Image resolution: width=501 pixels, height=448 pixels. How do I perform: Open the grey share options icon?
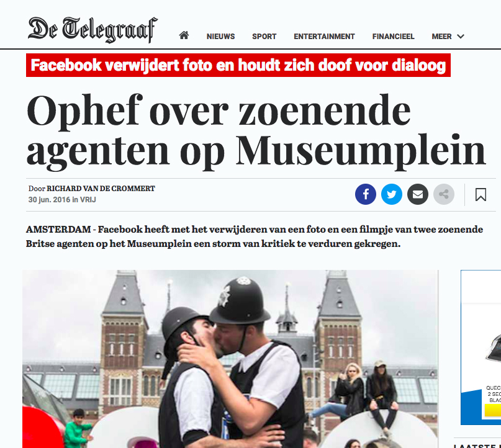point(444,194)
